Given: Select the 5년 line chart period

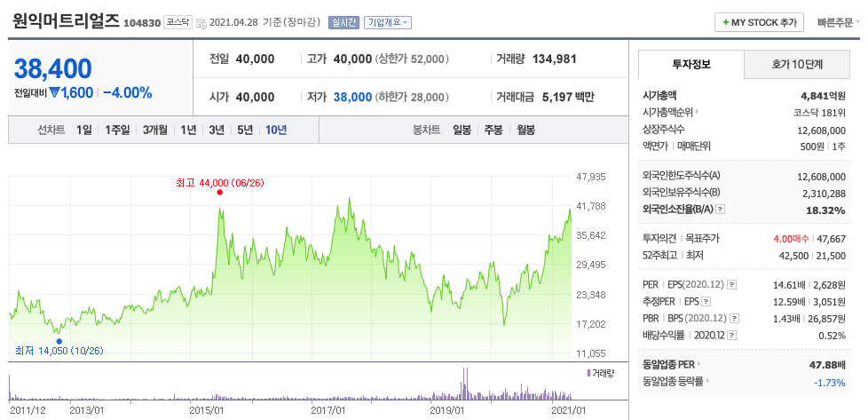Looking at the screenshot, I should [x=245, y=131].
